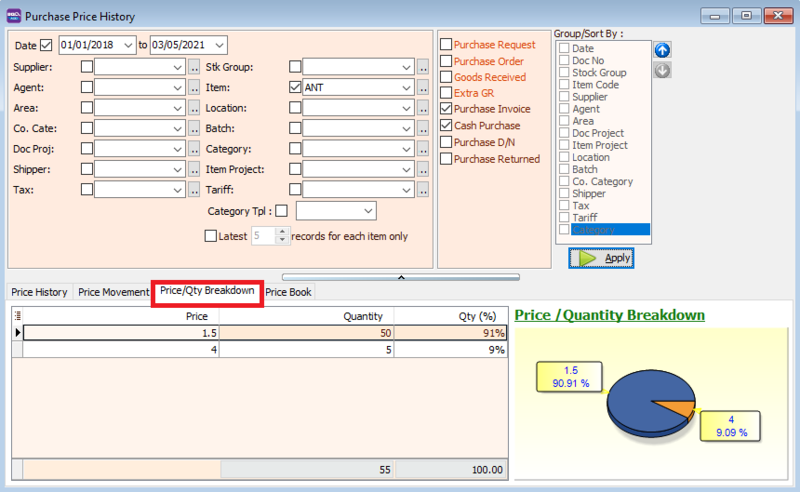
Task: Collapse the filter panel using the splitter arrow
Action: (x=401, y=277)
